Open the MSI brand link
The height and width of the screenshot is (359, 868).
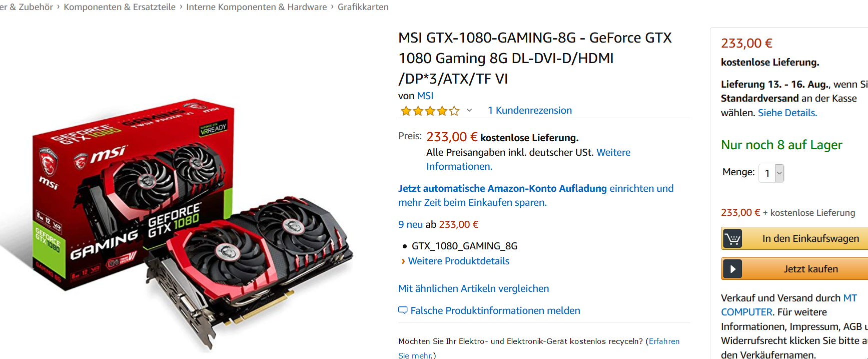[x=425, y=96]
